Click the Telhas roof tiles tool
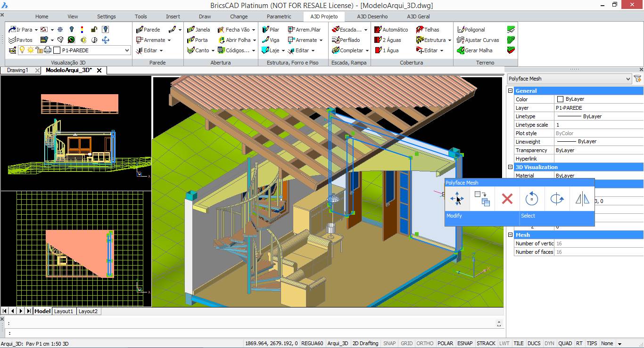This screenshot has height=348, width=644. 427,30
